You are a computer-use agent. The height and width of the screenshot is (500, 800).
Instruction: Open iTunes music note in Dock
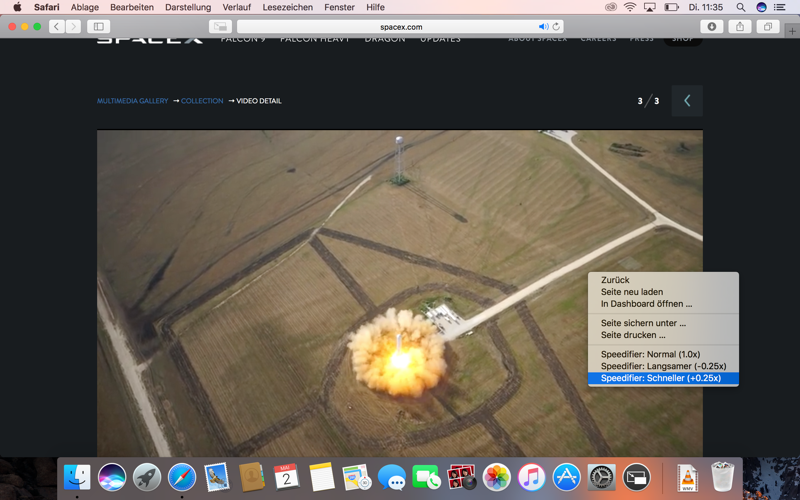pyautogui.click(x=532, y=478)
